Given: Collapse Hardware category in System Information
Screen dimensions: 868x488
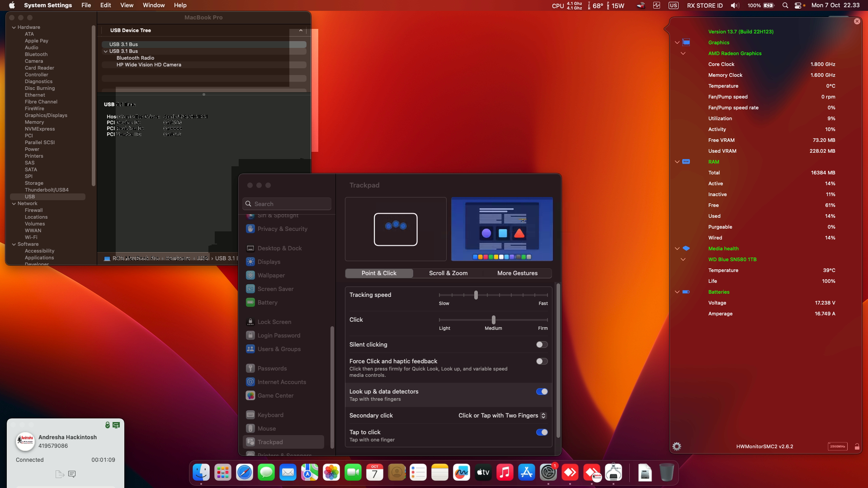Looking at the screenshot, I should click(x=14, y=28).
